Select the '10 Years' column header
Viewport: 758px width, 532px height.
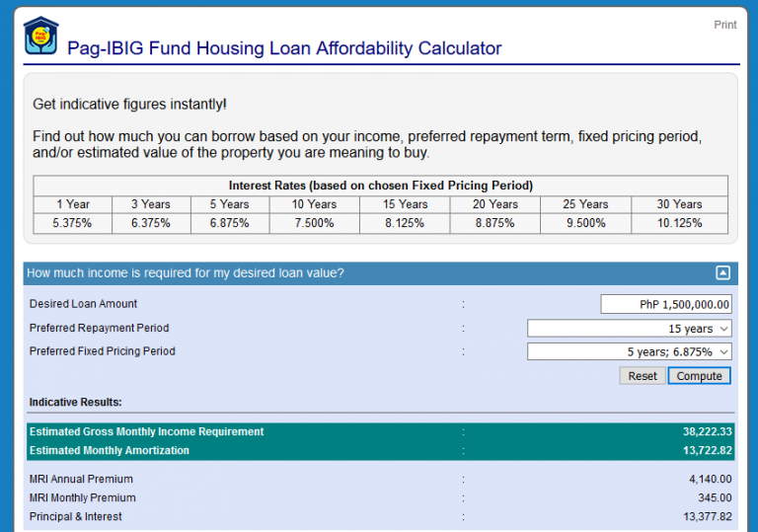(314, 204)
